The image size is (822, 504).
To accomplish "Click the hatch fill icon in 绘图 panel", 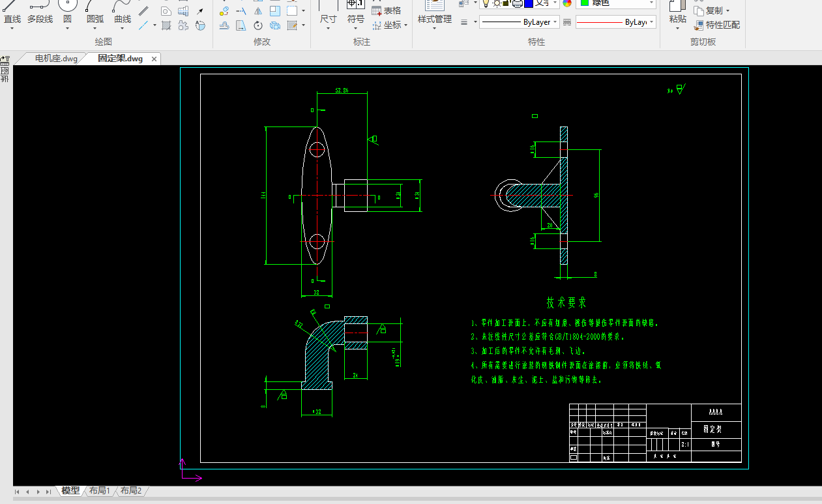I will (166, 26).
